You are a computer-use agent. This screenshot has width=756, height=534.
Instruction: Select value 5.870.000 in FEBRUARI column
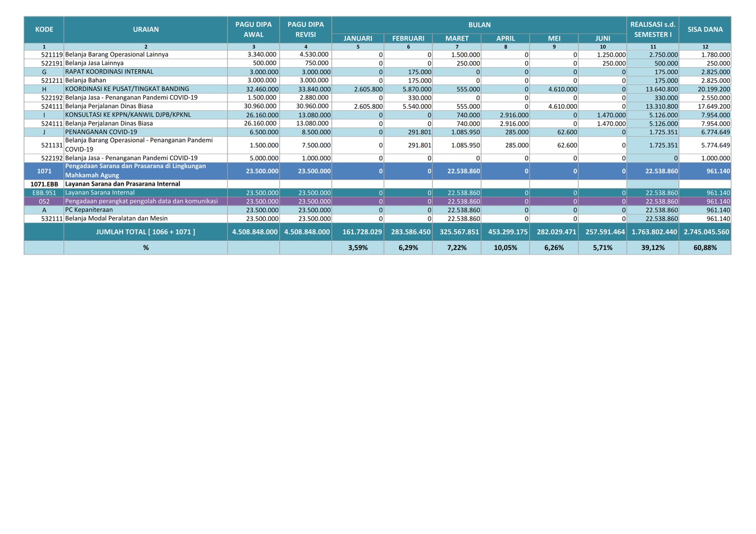[x=417, y=89]
